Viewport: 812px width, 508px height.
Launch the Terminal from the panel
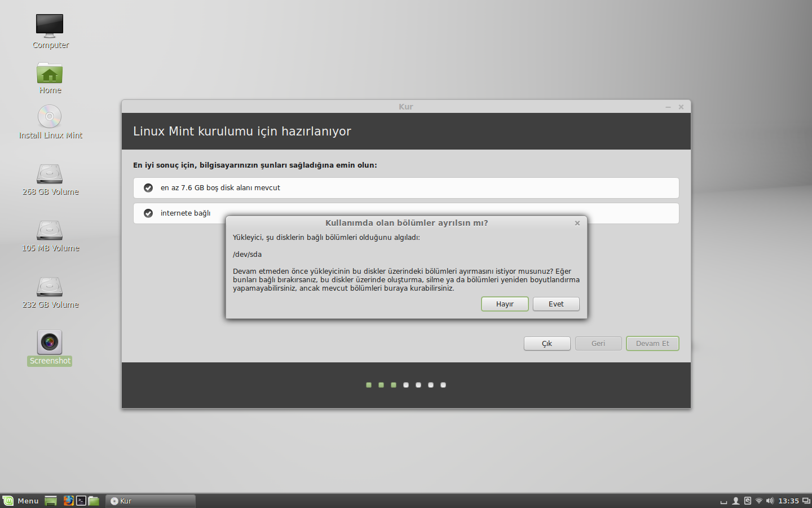(x=81, y=501)
